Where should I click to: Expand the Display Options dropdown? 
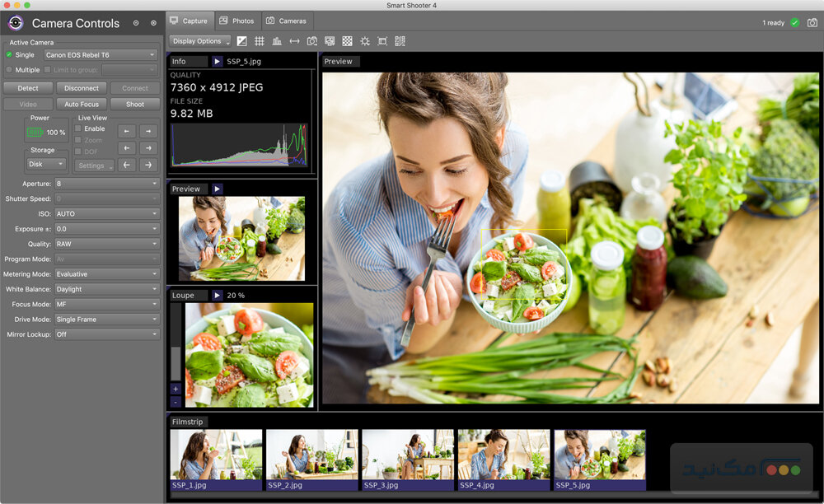click(199, 41)
